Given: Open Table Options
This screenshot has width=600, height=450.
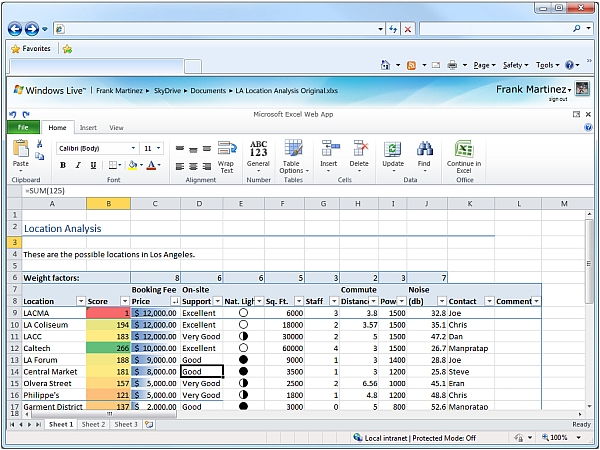Looking at the screenshot, I should tap(293, 156).
